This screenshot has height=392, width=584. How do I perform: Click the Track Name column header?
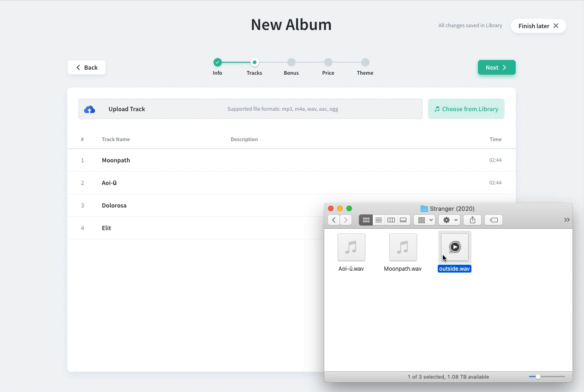pos(116,139)
